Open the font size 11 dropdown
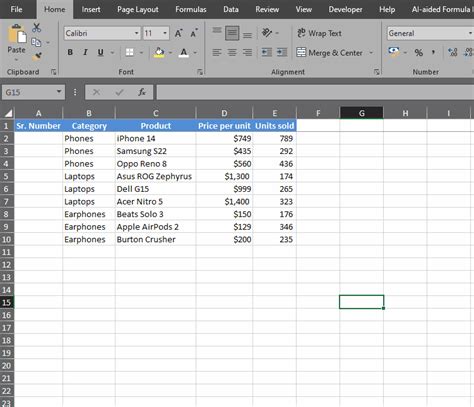Screen dimensions: 474x407 pos(165,33)
